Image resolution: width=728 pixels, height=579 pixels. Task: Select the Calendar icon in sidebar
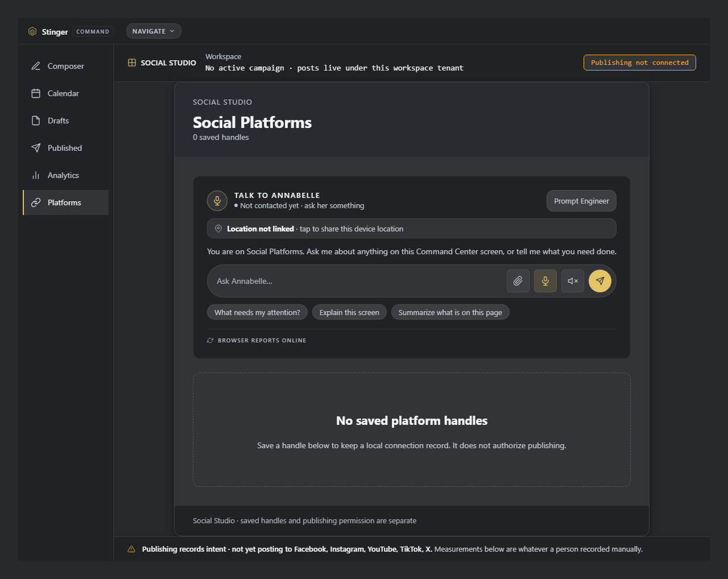pyautogui.click(x=36, y=93)
